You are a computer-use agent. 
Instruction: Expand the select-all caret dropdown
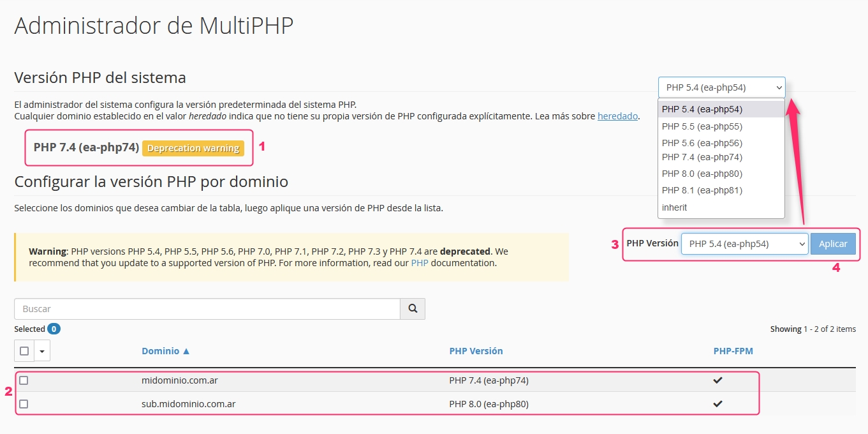pyautogui.click(x=42, y=350)
